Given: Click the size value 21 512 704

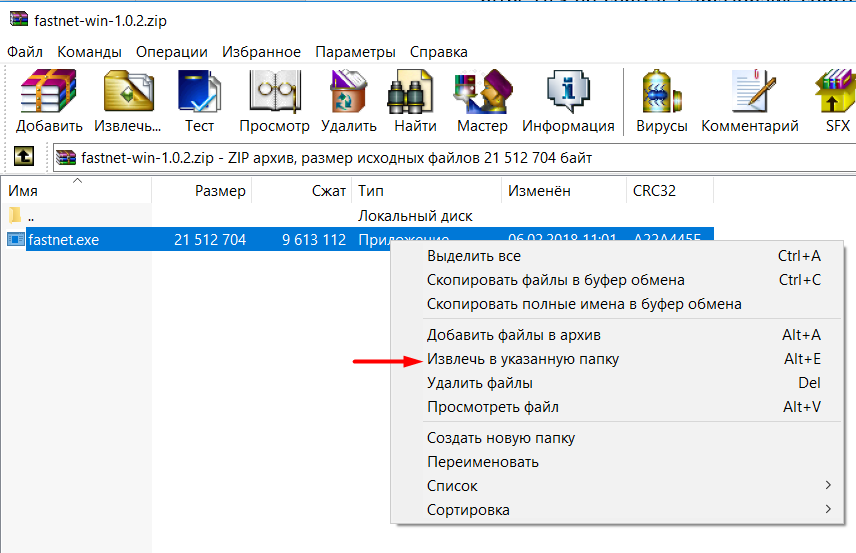Looking at the screenshot, I should coord(210,240).
